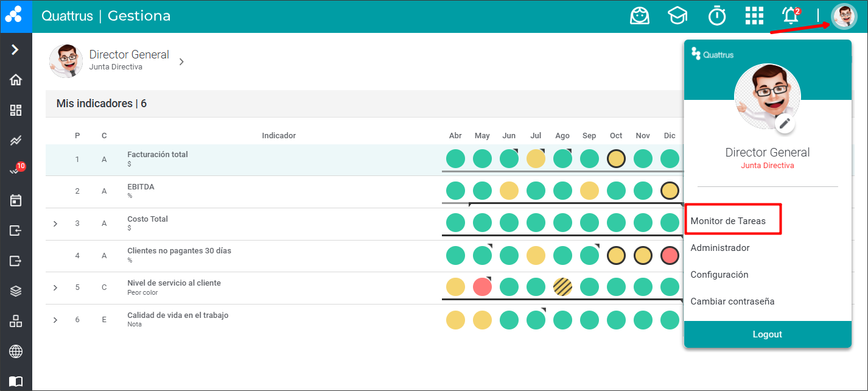Open the stopwatch timer icon
Screen dimensions: 868x391
(716, 16)
